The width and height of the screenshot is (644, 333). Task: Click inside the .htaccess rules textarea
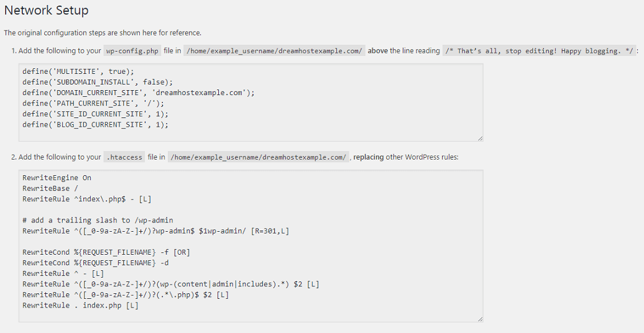(x=251, y=246)
